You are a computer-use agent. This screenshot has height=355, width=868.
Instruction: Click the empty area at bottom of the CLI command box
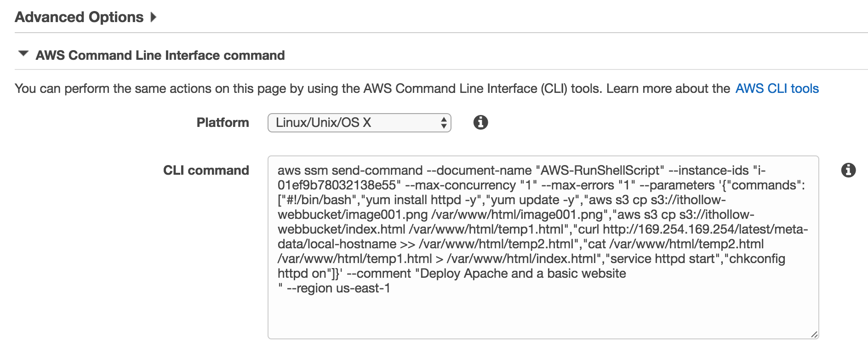pos(542,317)
